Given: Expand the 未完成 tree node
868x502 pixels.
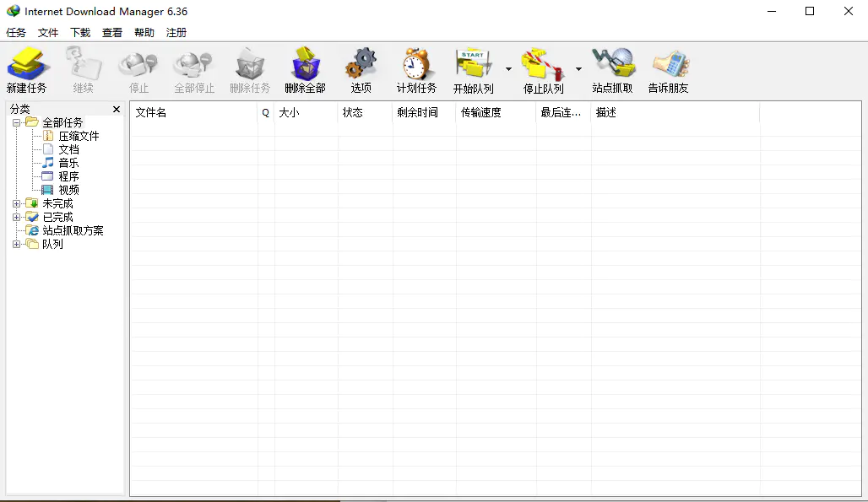Looking at the screenshot, I should [17, 203].
